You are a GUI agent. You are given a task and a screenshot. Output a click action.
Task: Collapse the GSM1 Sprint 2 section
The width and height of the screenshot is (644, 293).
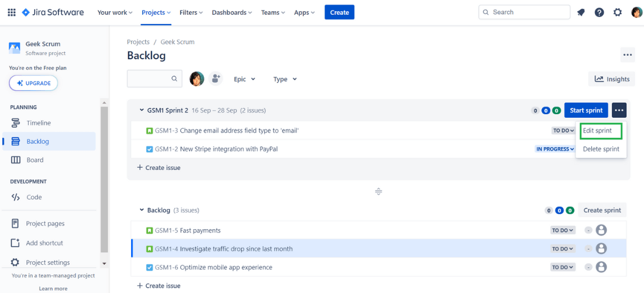pyautogui.click(x=141, y=110)
